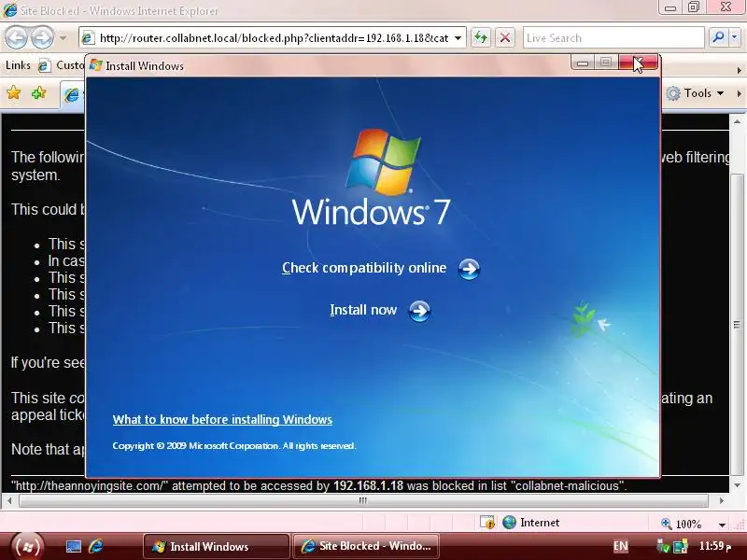Click the 100% zoom level button

[x=684, y=524]
